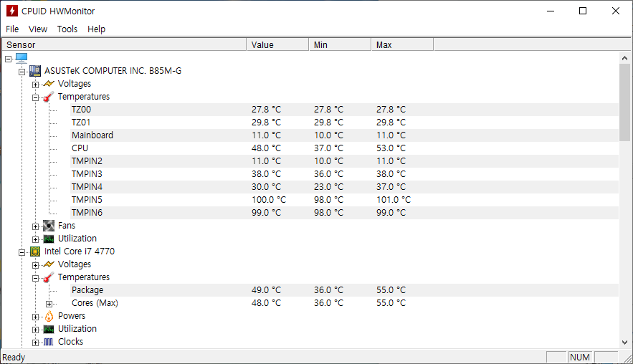Viewport: 633px width, 364px height.
Task: Click TMPIN4 min value 23.0 °C
Action: pyautogui.click(x=328, y=187)
